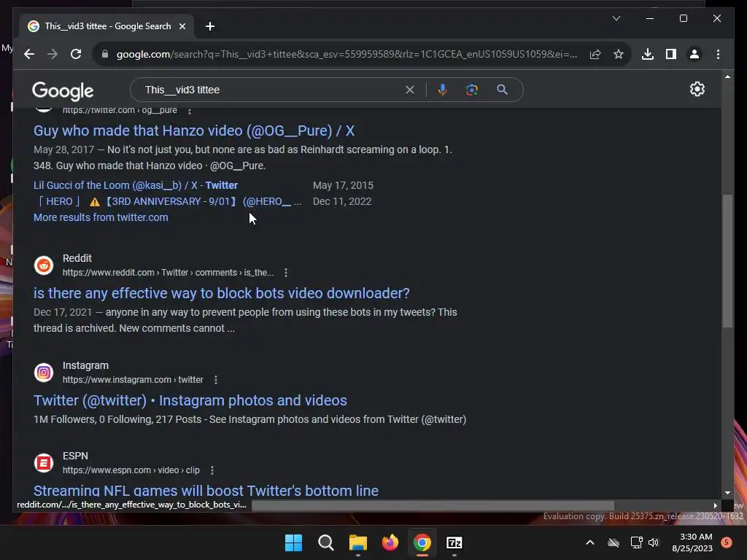View site information lock icon
The height and width of the screenshot is (560, 747).
(105, 54)
